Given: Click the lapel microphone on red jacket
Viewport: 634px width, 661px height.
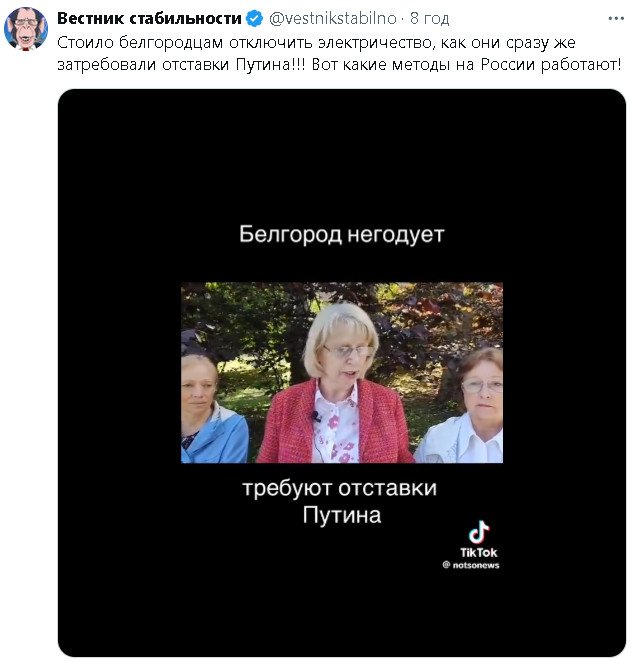Looking at the screenshot, I should [316, 416].
